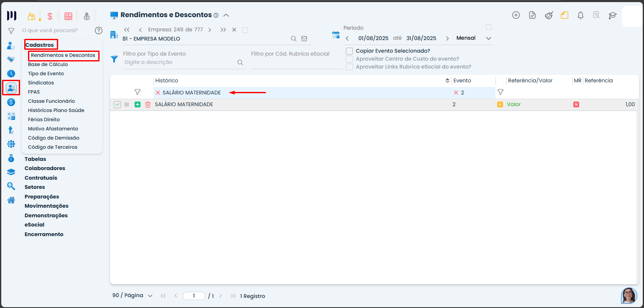Viewport: 644px width, 308px height.
Task: Click the Filtro por Tipo de Evento field
Action: point(180,62)
